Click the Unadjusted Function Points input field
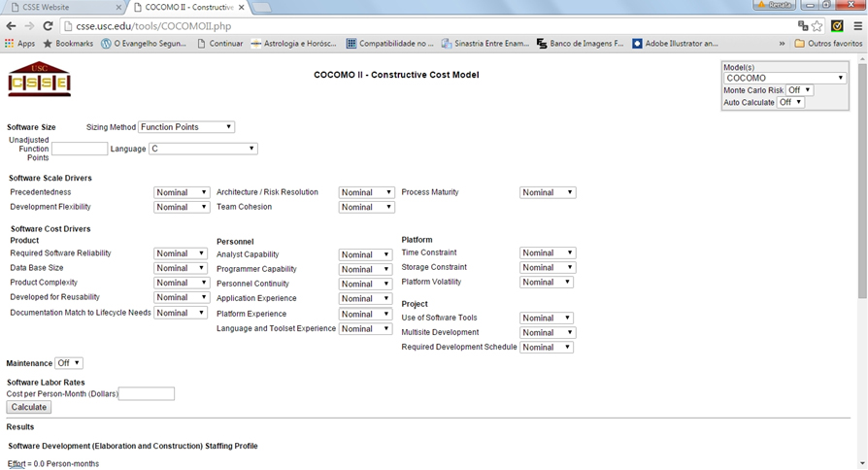Viewport: 868px width, 470px height. click(80, 149)
